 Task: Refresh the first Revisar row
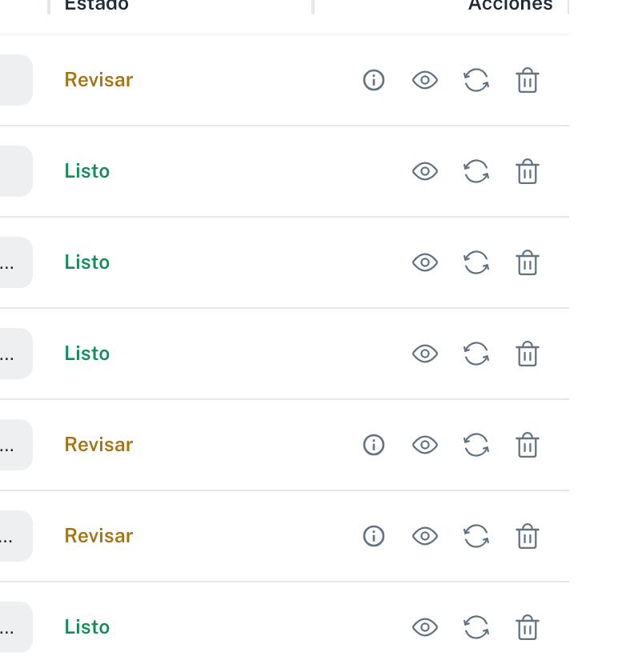pyautogui.click(x=476, y=80)
